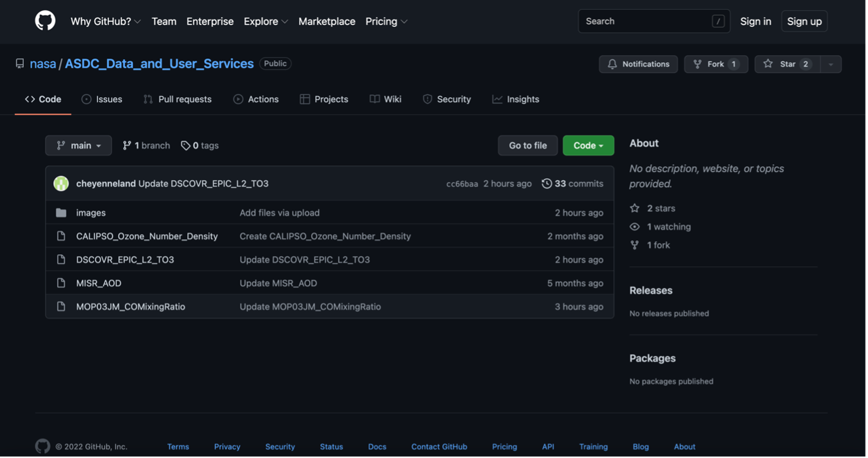Open the CALIPSO_Ozone_Number_Density file
This screenshot has width=868, height=458.
[147, 236]
